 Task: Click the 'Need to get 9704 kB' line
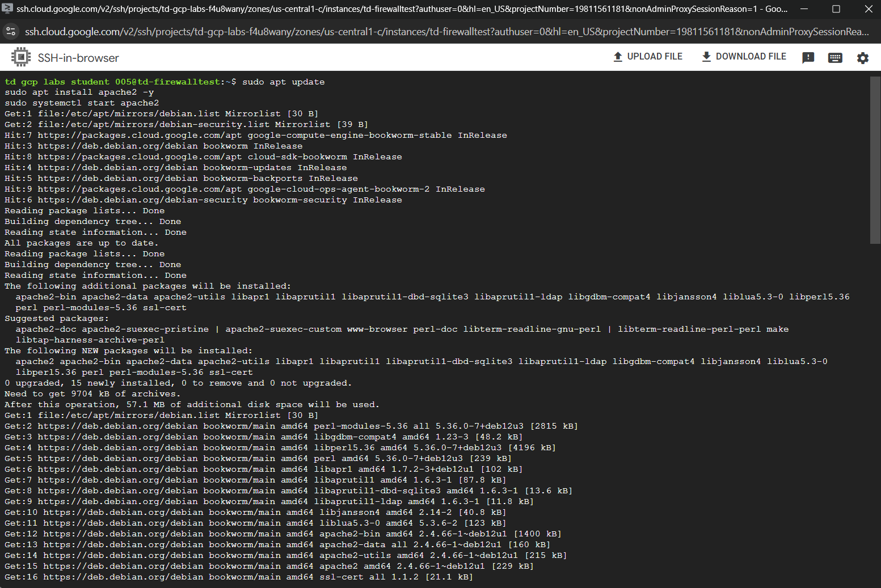coord(92,394)
